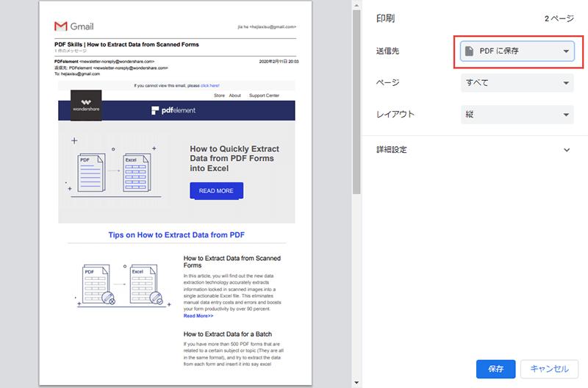Viewport: 588px width, 388px height.
Task: Expand the 詳細設定 section chevron
Action: point(567,150)
